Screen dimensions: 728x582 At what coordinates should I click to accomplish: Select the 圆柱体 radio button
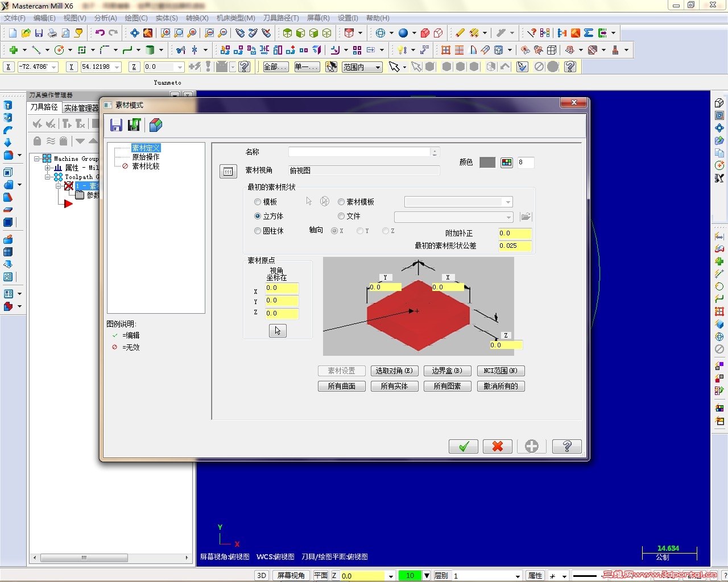click(257, 231)
